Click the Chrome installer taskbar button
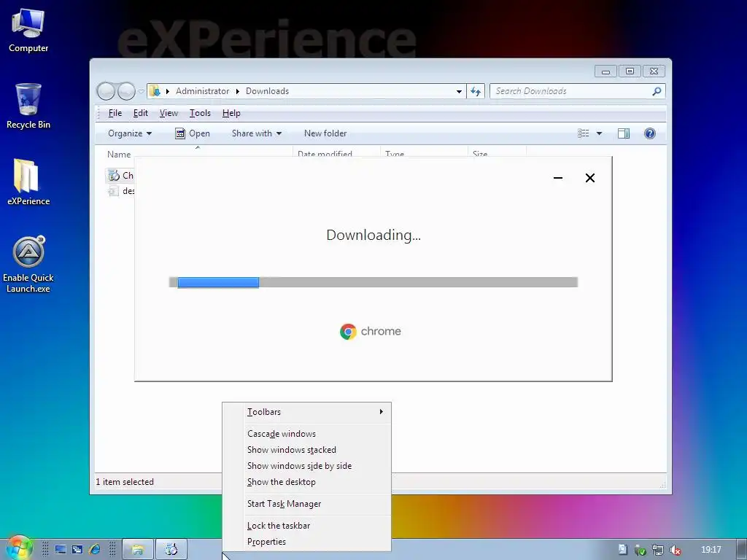747x560 pixels. [x=171, y=550]
